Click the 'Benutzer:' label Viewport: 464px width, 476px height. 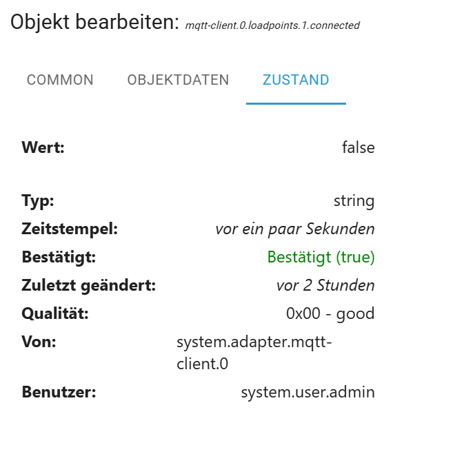pos(59,393)
